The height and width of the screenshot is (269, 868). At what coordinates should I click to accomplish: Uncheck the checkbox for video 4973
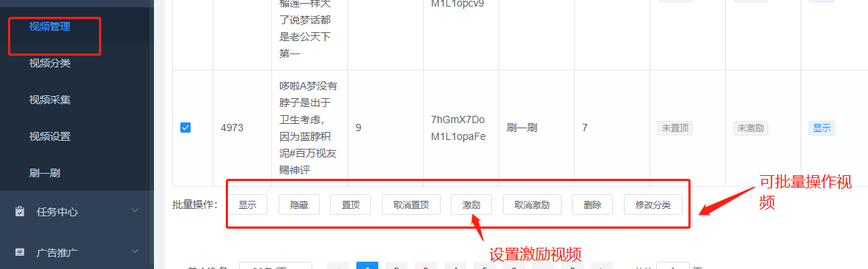[185, 128]
